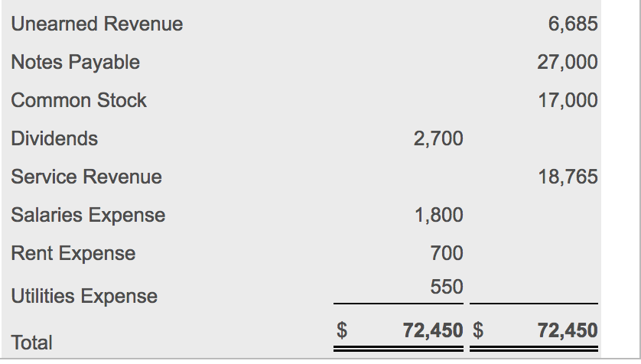The width and height of the screenshot is (641, 364).
Task: Select the Unearned Revenue row label
Action: pyautogui.click(x=97, y=24)
